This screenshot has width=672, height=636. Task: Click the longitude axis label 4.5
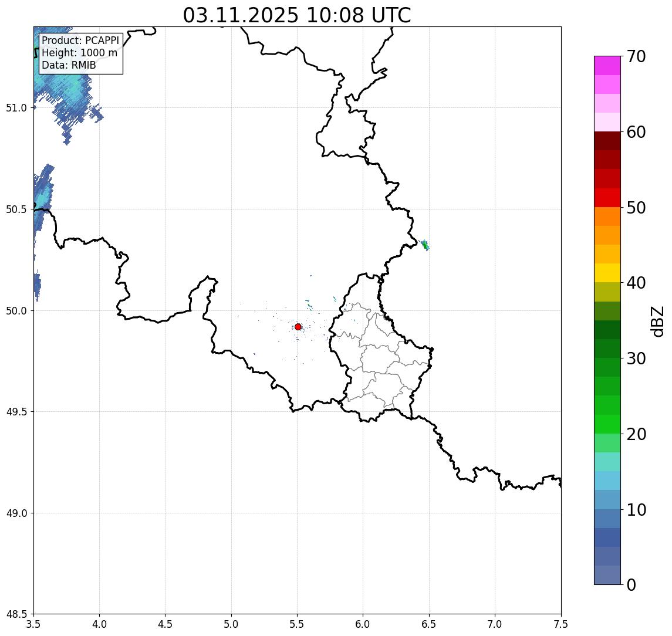point(166,624)
